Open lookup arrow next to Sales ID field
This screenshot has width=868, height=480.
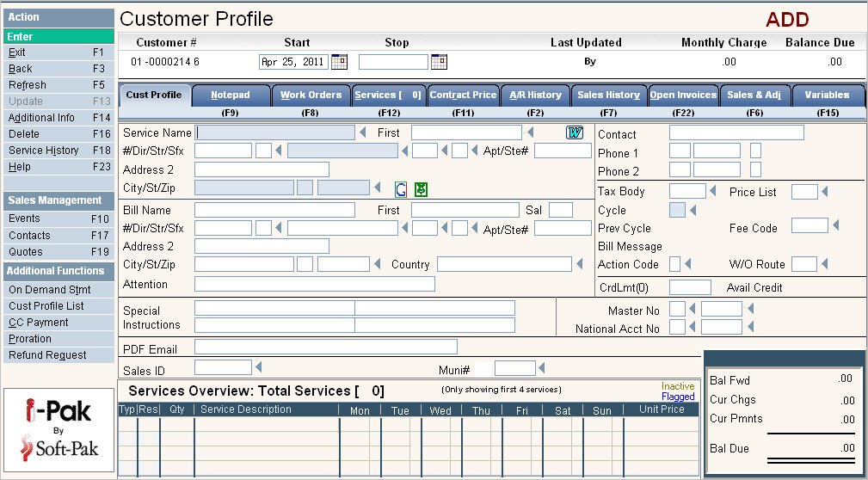258,367
